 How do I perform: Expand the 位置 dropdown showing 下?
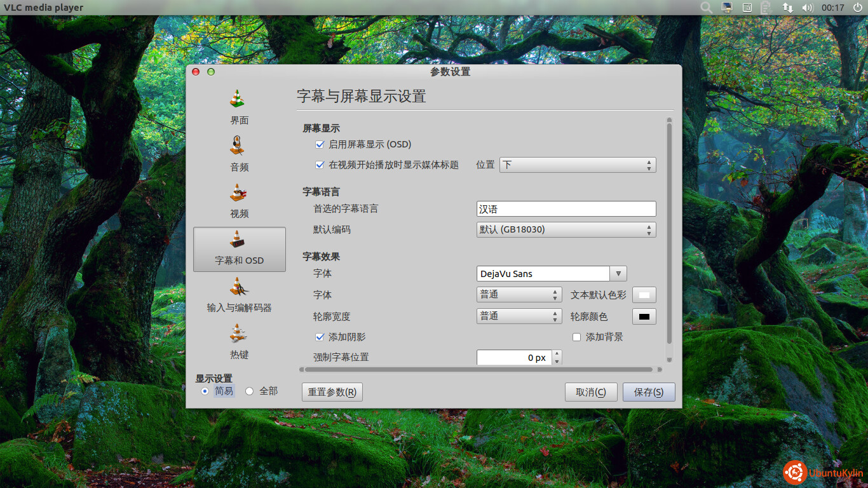577,165
